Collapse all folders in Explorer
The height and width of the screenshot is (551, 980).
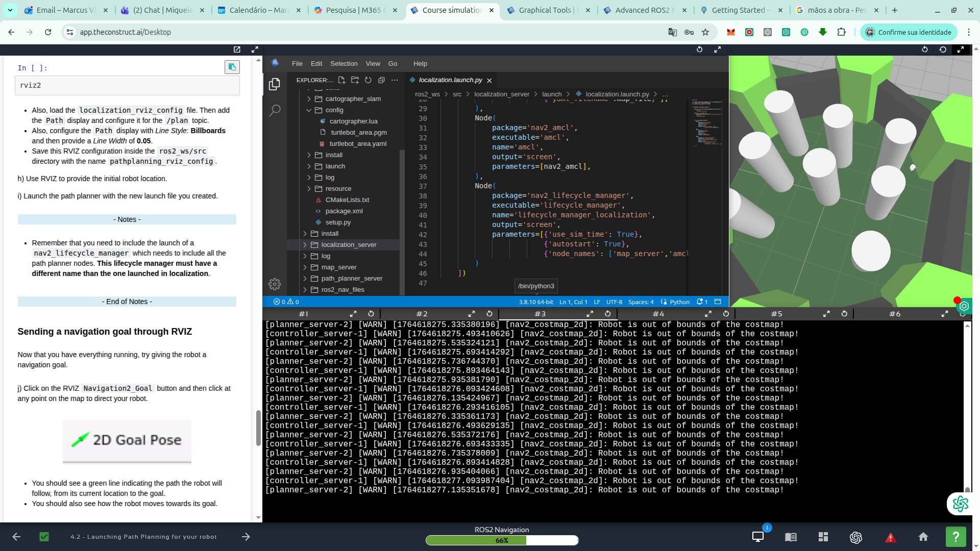coord(381,80)
